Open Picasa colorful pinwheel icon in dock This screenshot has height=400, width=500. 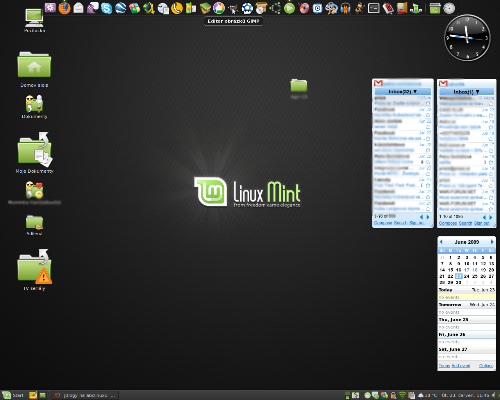pyautogui.click(x=219, y=8)
